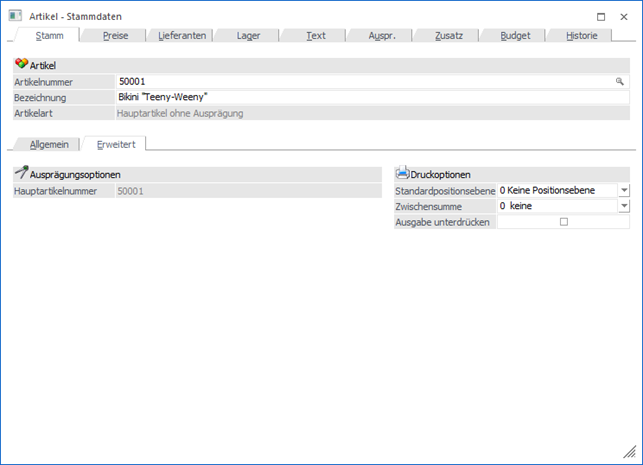
Task: Switch to the Allgemein sub-tab
Action: 48,145
